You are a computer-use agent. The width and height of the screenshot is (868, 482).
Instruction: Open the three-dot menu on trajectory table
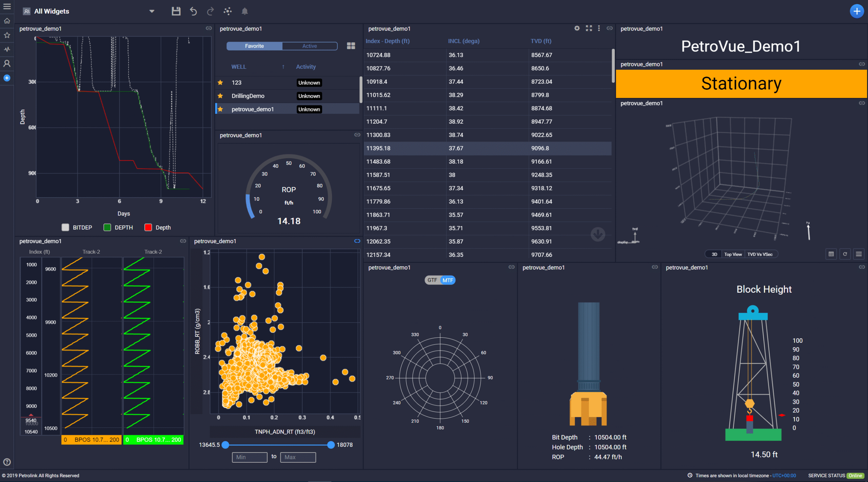click(599, 28)
